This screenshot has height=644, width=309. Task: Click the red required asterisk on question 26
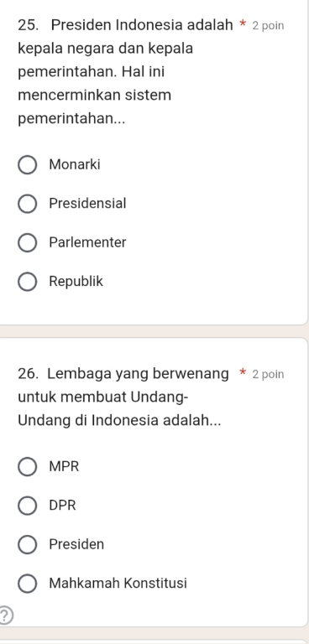point(243,373)
